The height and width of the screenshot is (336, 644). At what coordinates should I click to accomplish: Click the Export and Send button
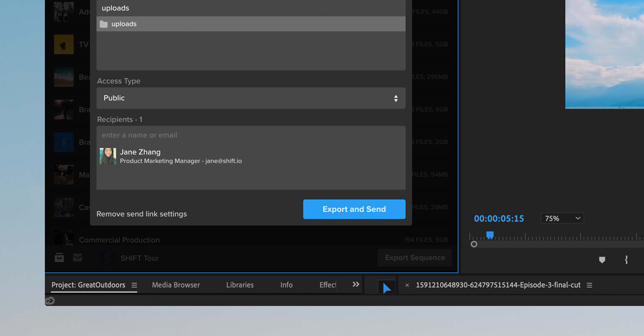[354, 209]
